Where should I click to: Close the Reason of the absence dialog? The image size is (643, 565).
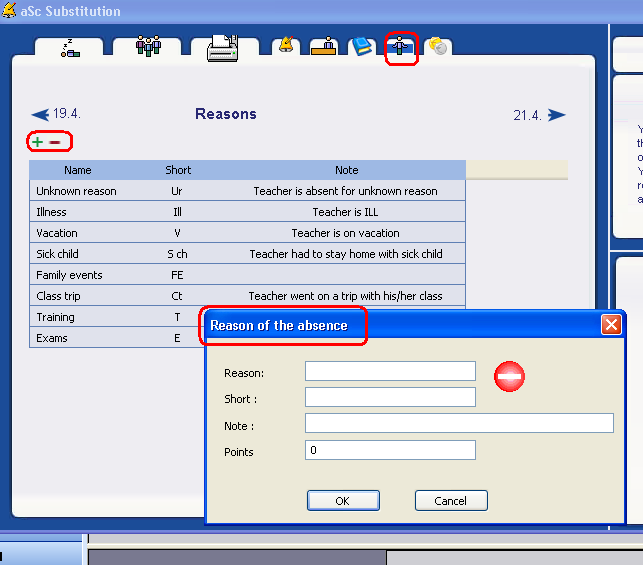[x=611, y=325]
